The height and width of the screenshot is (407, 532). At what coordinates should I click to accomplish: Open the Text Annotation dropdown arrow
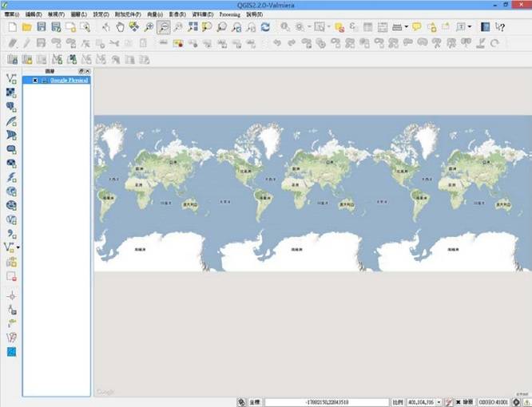coord(470,27)
